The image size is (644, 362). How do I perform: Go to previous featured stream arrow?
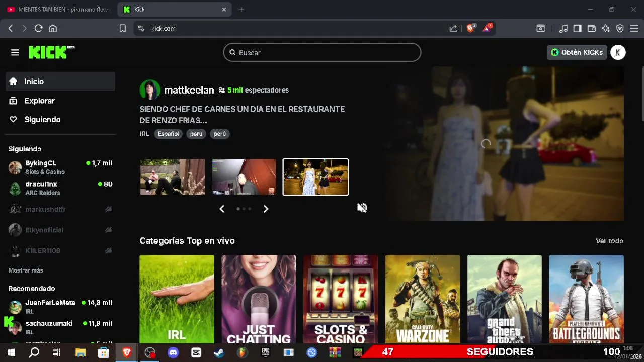[x=222, y=209]
